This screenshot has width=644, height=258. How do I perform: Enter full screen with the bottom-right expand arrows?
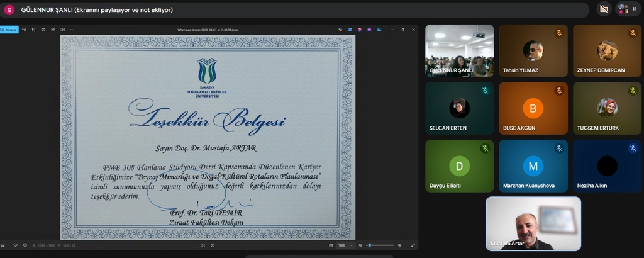click(x=413, y=245)
